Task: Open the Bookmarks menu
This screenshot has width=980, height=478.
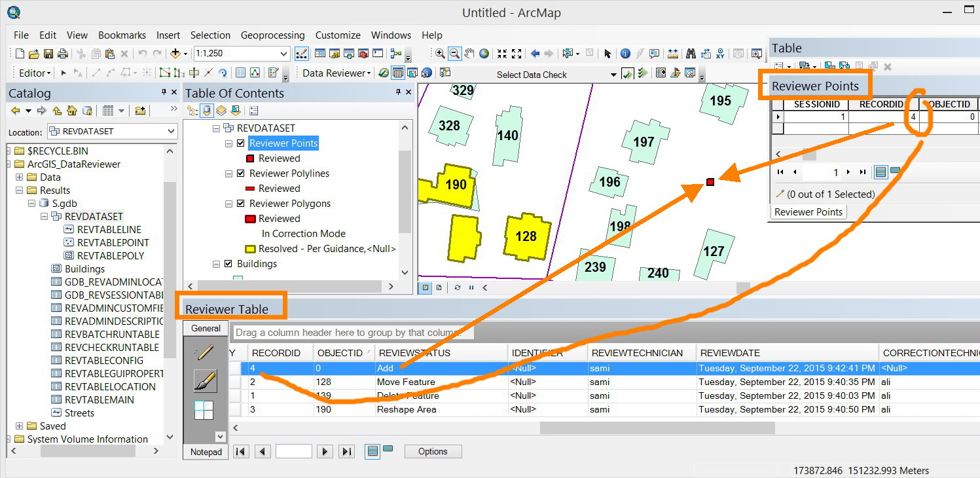Action: click(x=122, y=35)
